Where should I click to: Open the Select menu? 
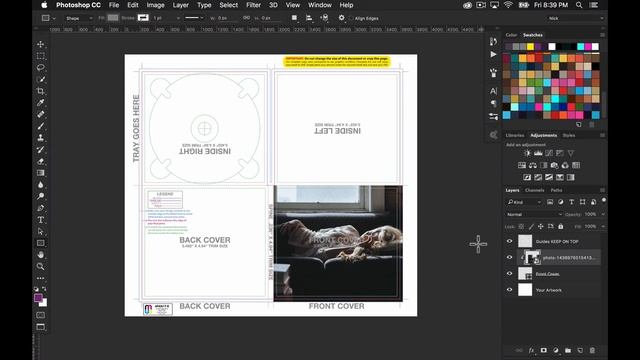[x=229, y=5]
